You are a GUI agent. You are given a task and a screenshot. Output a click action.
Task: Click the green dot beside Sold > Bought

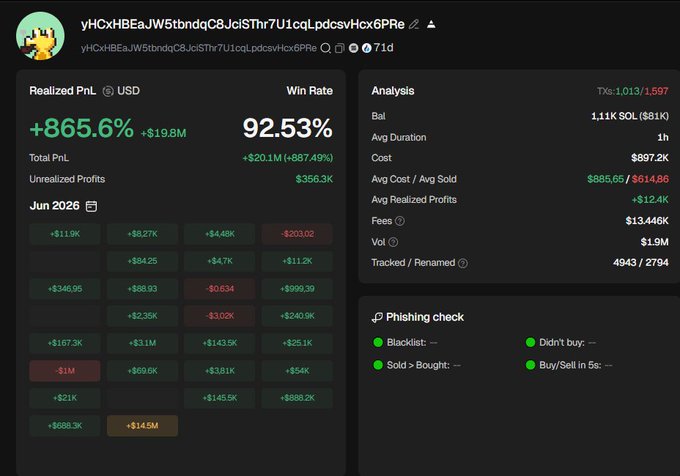pos(378,365)
